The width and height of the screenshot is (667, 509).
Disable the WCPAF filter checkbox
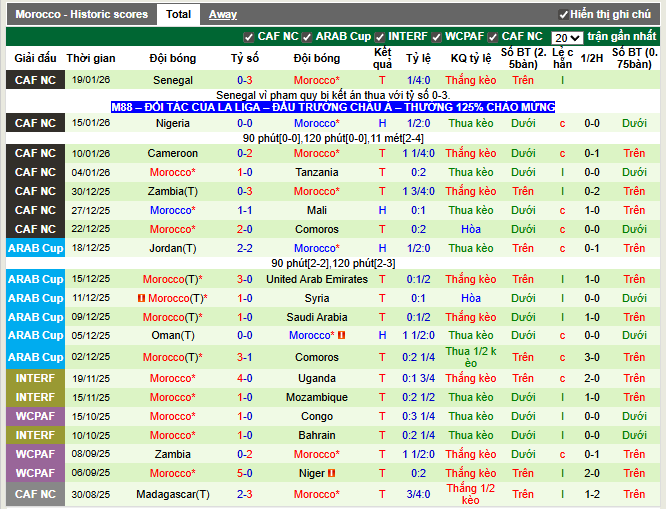pyautogui.click(x=436, y=36)
